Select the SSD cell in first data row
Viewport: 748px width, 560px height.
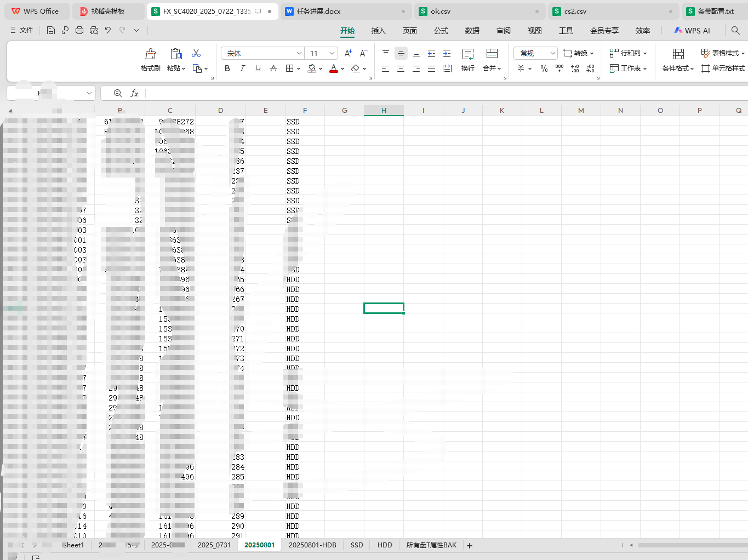293,122
